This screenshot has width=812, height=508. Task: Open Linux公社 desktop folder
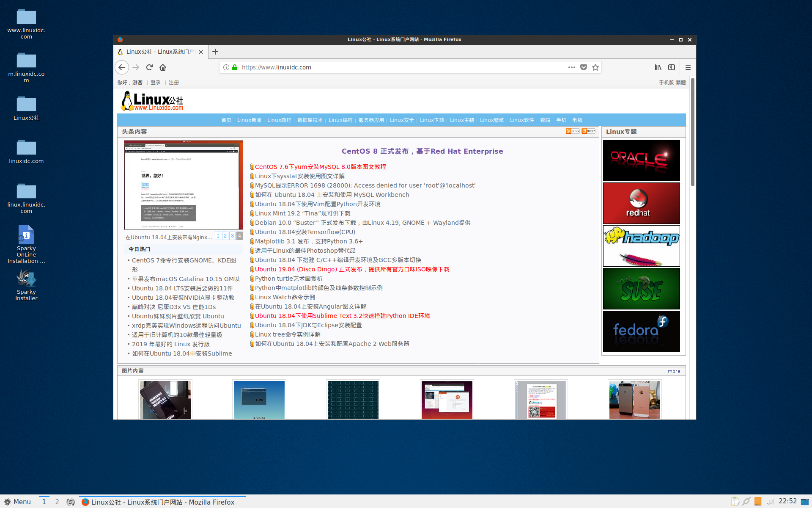click(26, 108)
